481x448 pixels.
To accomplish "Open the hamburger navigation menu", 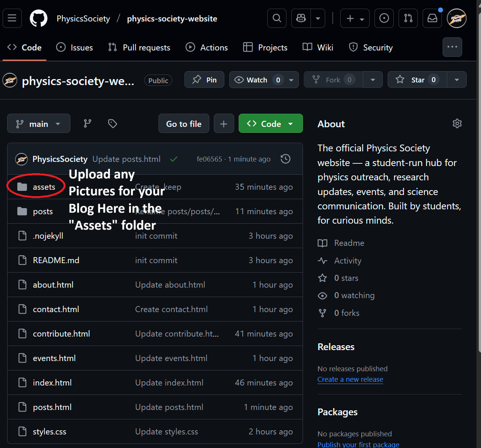I will click(x=12, y=18).
